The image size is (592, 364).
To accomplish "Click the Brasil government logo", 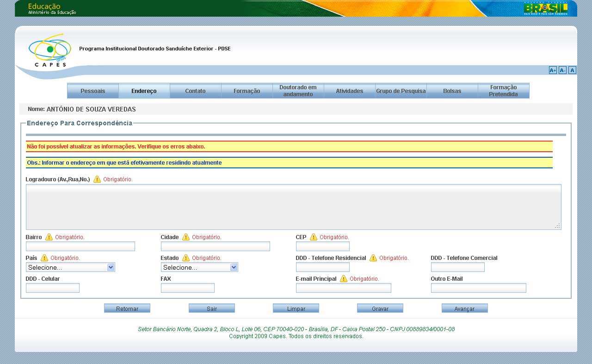I will point(546,8).
